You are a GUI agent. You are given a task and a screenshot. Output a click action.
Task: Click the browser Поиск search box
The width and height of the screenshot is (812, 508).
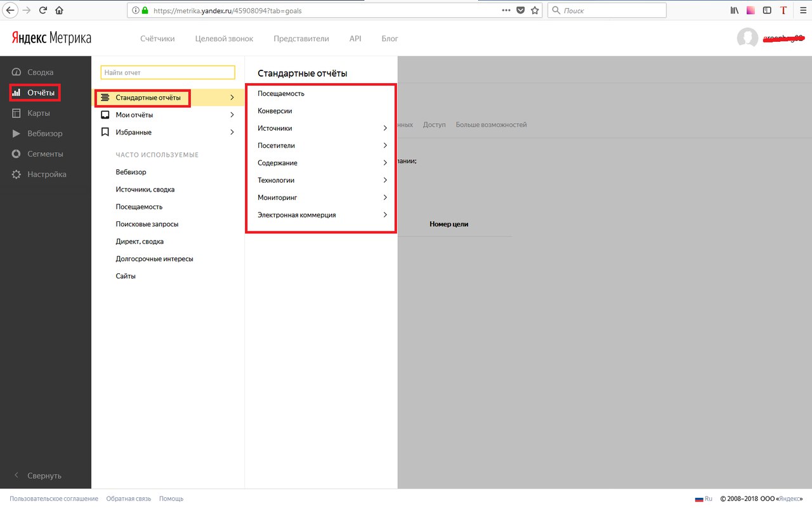(606, 10)
